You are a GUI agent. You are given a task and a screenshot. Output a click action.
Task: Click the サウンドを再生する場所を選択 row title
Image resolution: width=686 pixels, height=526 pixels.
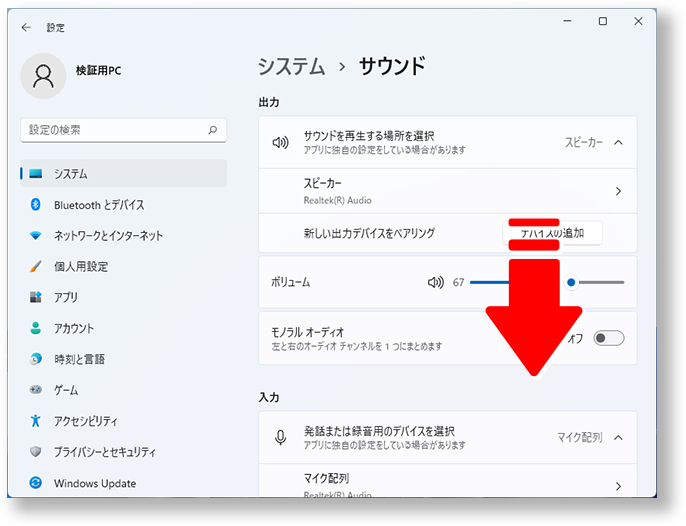tap(369, 136)
